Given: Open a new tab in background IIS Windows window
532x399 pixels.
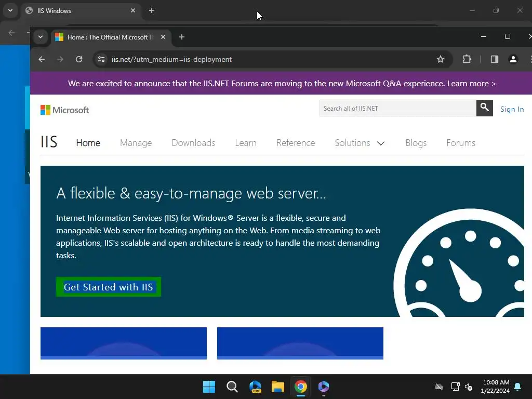Looking at the screenshot, I should [x=152, y=10].
